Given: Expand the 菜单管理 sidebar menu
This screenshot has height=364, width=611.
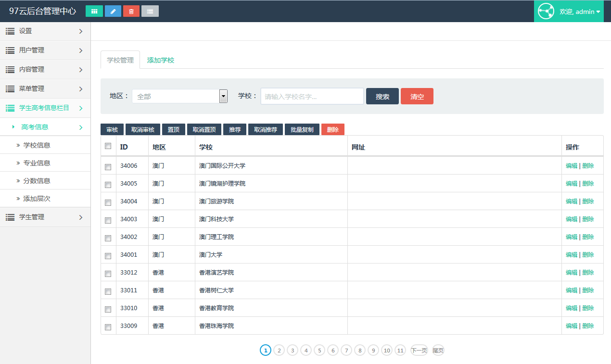Looking at the screenshot, I should [x=45, y=89].
